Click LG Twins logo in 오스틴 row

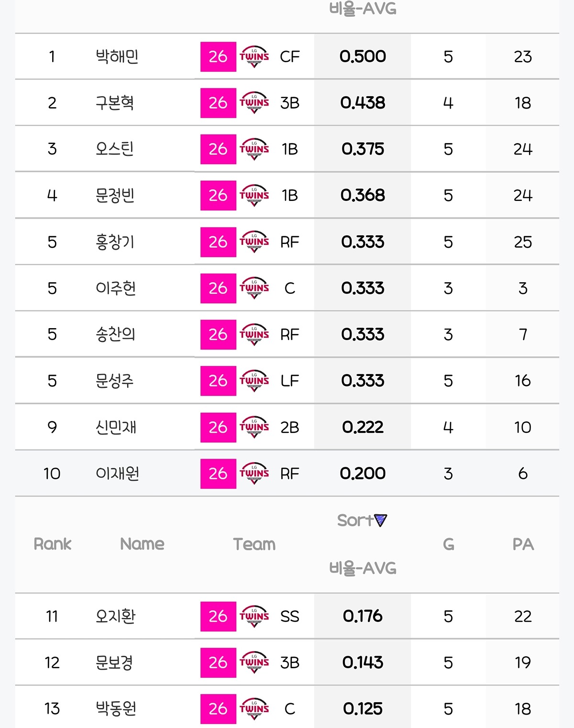254,149
